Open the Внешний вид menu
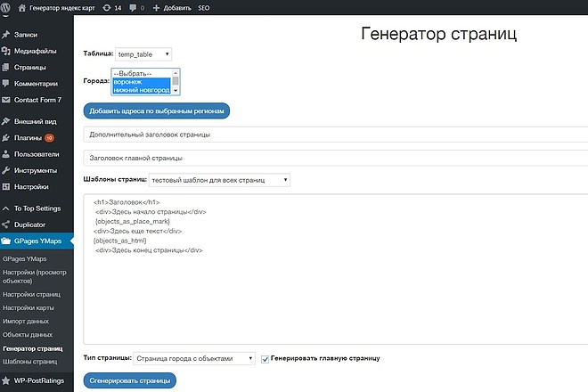The image size is (588, 392). pos(37,121)
